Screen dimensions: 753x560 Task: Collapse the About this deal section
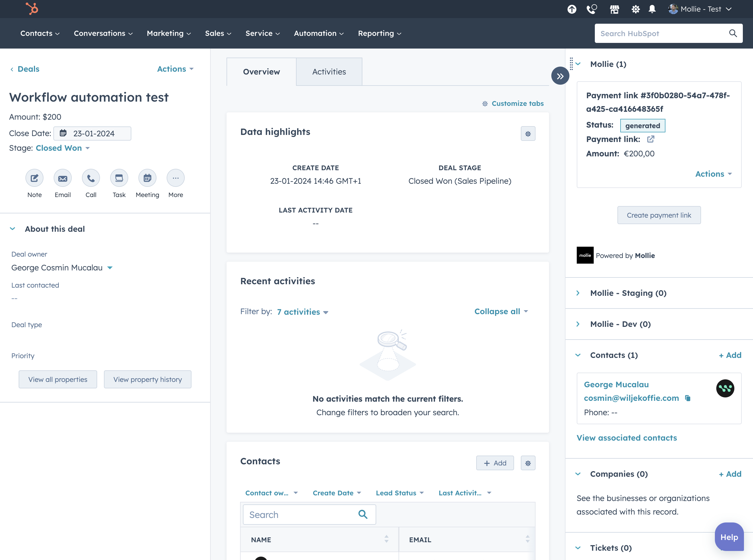(12, 229)
